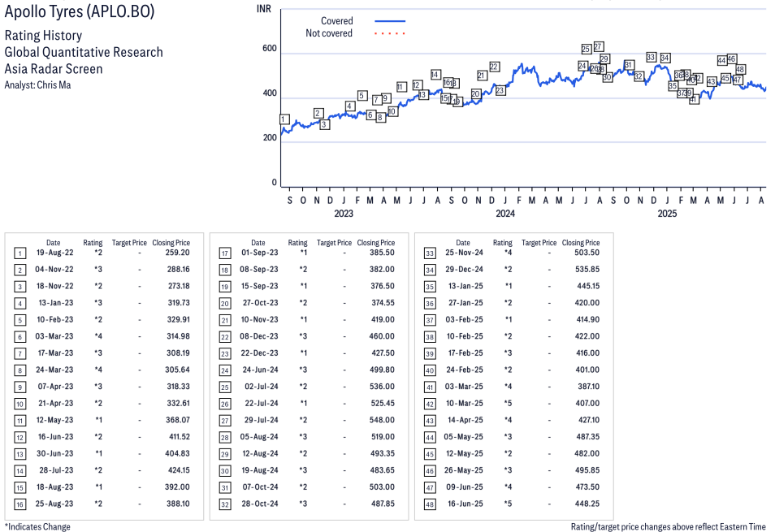
Task: Select the date '14-Apr-25' in the table
Action: (x=465, y=420)
